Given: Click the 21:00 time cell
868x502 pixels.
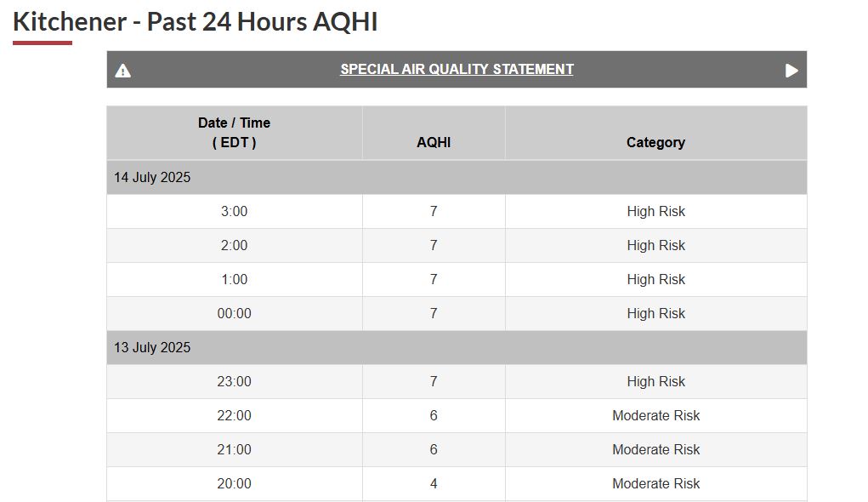Looking at the screenshot, I should click(x=234, y=450).
